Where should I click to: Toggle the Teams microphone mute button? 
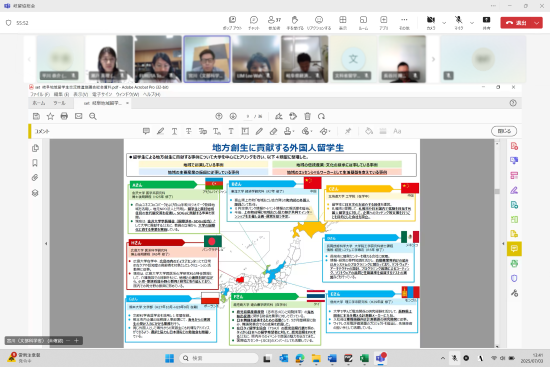pyautogui.click(x=458, y=22)
